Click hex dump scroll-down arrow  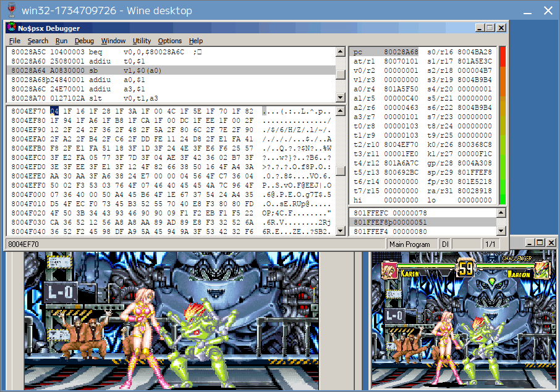pyautogui.click(x=341, y=231)
